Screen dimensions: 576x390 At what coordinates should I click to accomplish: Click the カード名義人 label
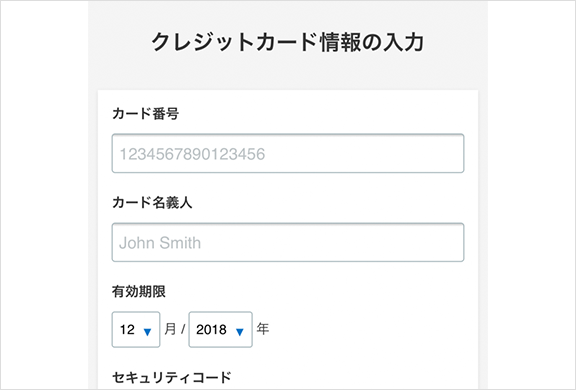[152, 202]
